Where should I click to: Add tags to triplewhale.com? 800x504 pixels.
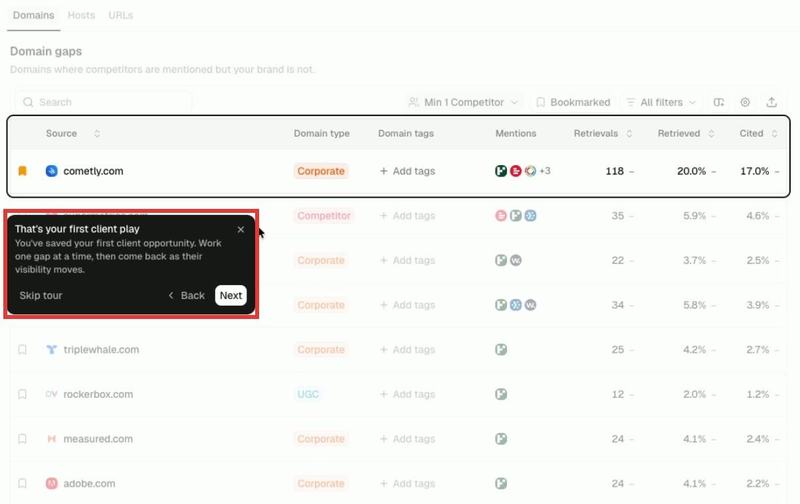pos(407,349)
